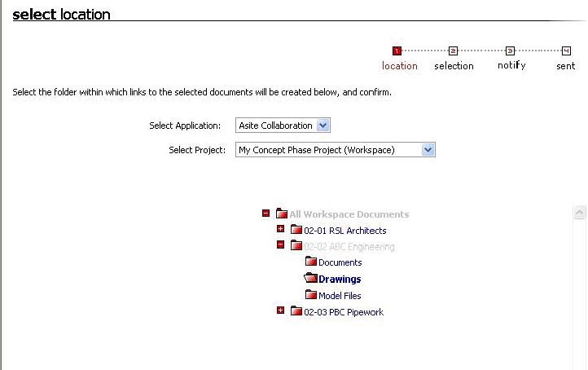
Task: Select the 02-03 PBC Pipework folder link
Action: tap(344, 312)
